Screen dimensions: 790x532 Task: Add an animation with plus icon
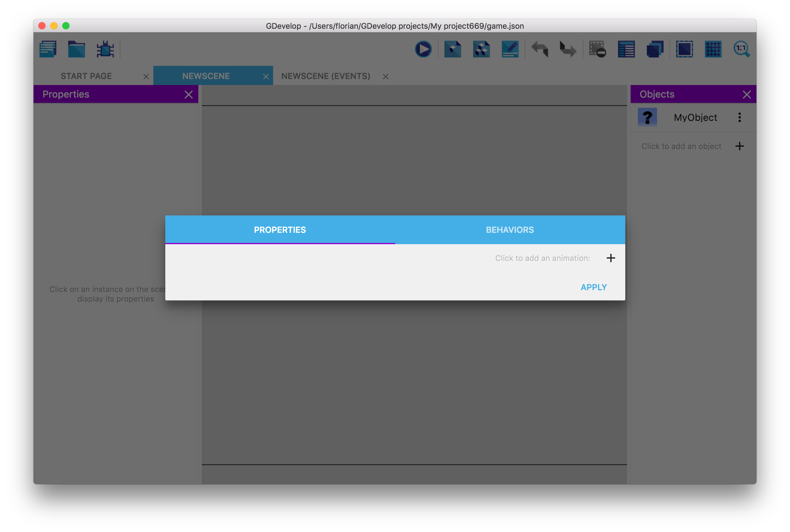(x=610, y=258)
